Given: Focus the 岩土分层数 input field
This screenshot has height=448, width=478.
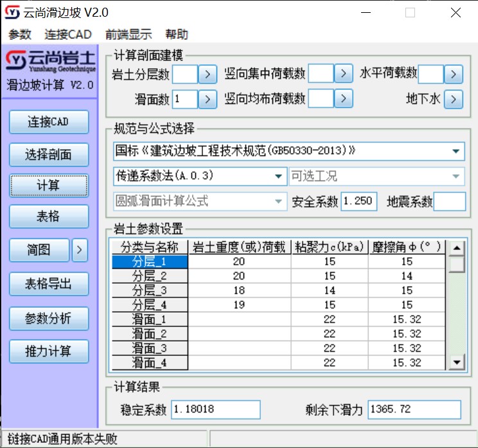Looking at the screenshot, I should click(x=185, y=74).
